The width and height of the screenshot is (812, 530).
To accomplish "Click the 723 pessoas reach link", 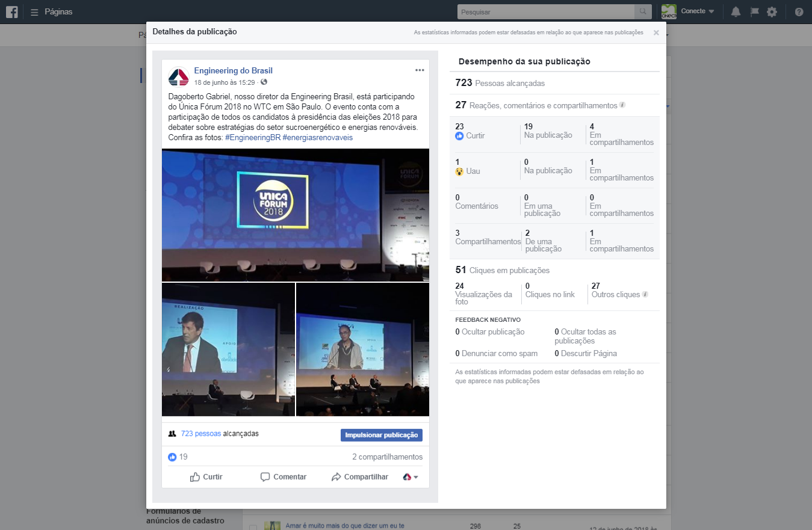I will pos(201,434).
